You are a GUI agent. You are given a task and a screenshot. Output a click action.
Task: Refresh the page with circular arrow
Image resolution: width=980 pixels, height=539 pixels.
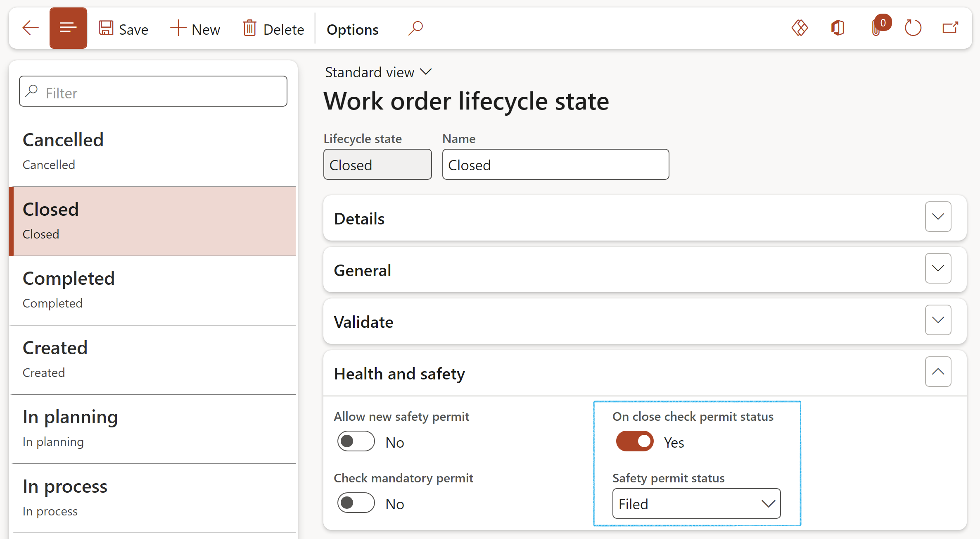913,28
